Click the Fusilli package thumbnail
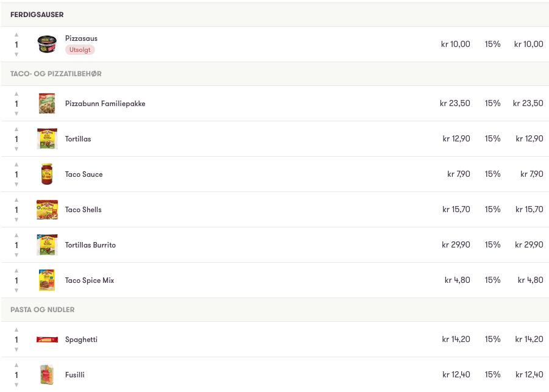Screen dimensions: 549x392 pos(47,375)
